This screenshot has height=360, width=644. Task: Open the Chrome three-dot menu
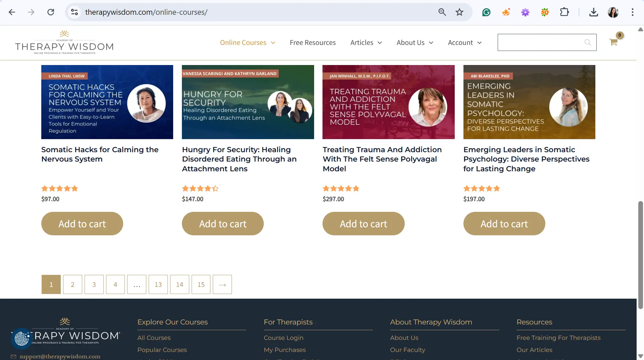pyautogui.click(x=633, y=12)
